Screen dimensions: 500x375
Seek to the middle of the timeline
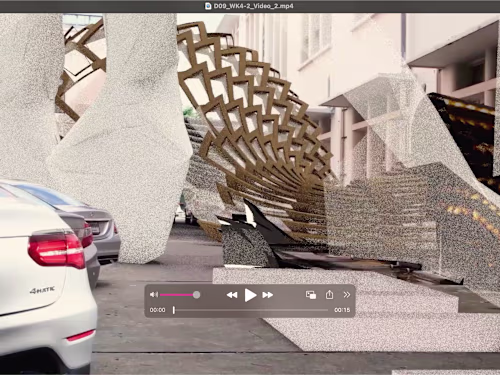click(x=251, y=310)
